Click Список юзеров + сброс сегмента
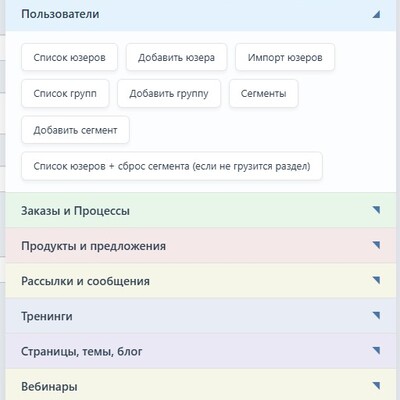The height and width of the screenshot is (400, 400). pyautogui.click(x=172, y=166)
